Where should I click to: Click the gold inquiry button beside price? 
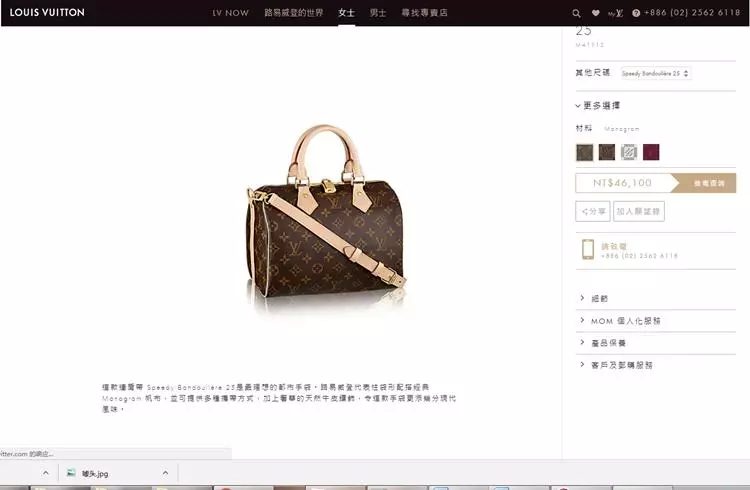click(707, 183)
